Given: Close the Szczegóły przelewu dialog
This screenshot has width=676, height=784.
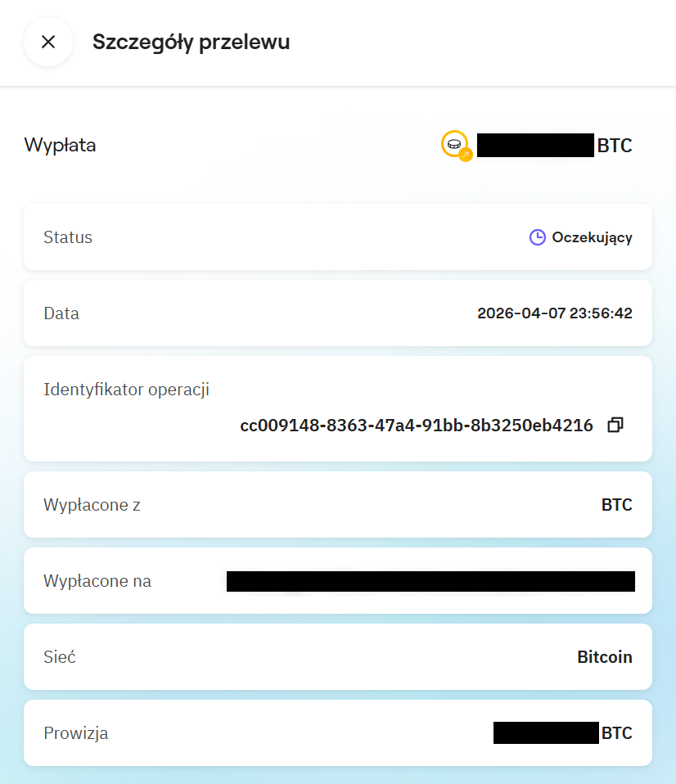Looking at the screenshot, I should (x=47, y=42).
